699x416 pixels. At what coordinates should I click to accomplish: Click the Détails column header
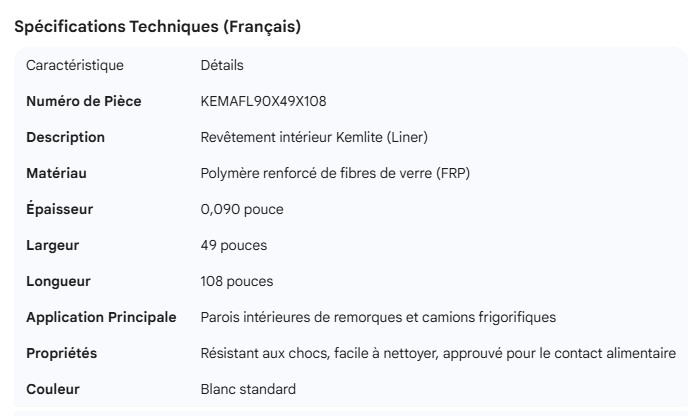(222, 66)
